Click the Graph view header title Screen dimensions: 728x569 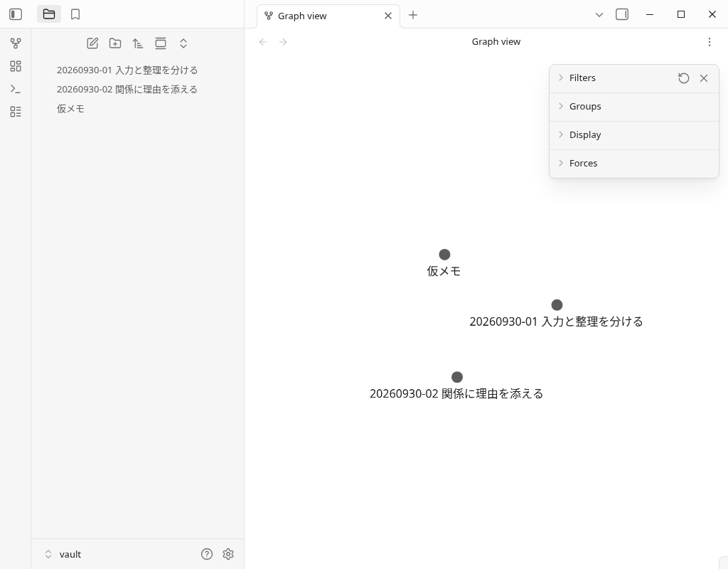(x=496, y=42)
